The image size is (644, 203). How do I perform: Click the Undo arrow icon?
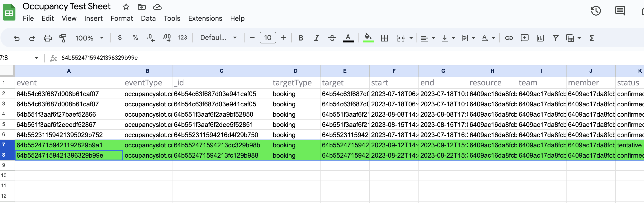click(x=17, y=38)
